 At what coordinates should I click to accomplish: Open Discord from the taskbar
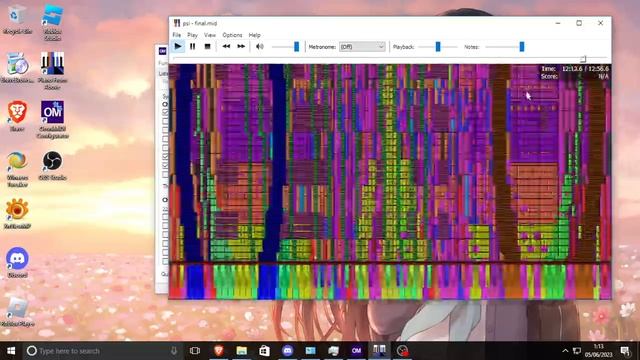pos(287,351)
